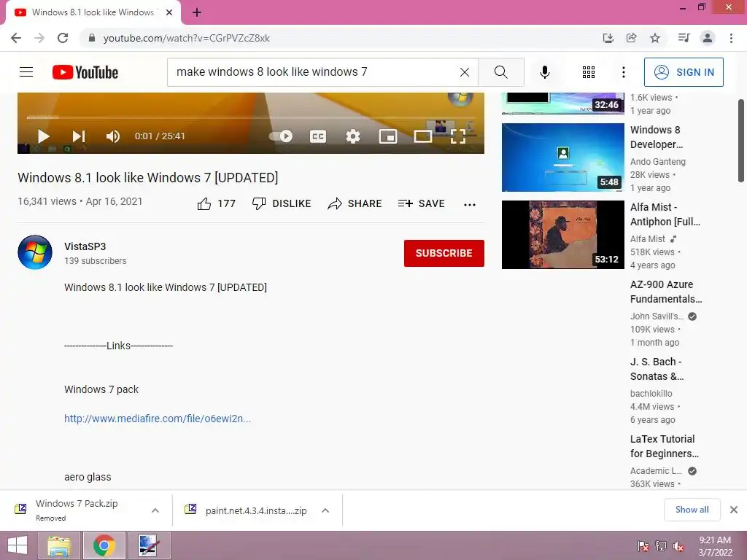Bookmark this tab star
Image resolution: width=747 pixels, height=560 pixels.
[655, 38]
